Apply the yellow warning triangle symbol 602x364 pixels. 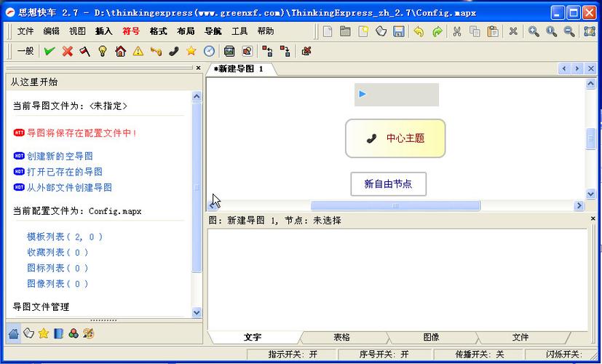click(x=138, y=51)
